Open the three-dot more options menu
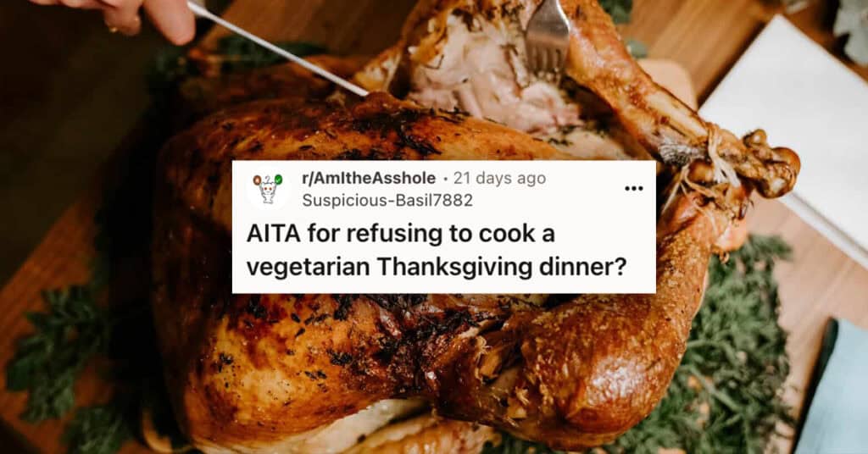Screen dimensions: 868x454 tap(634, 189)
